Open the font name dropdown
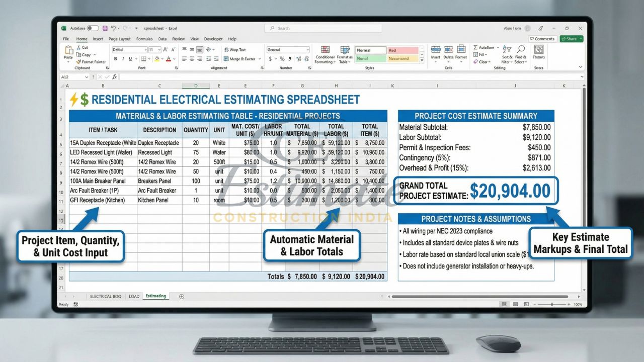Viewport: 644px width, 362px height. click(145, 50)
